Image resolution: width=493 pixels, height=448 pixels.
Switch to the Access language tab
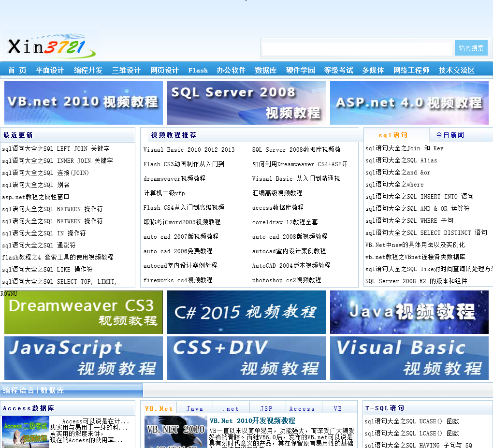tap(302, 409)
